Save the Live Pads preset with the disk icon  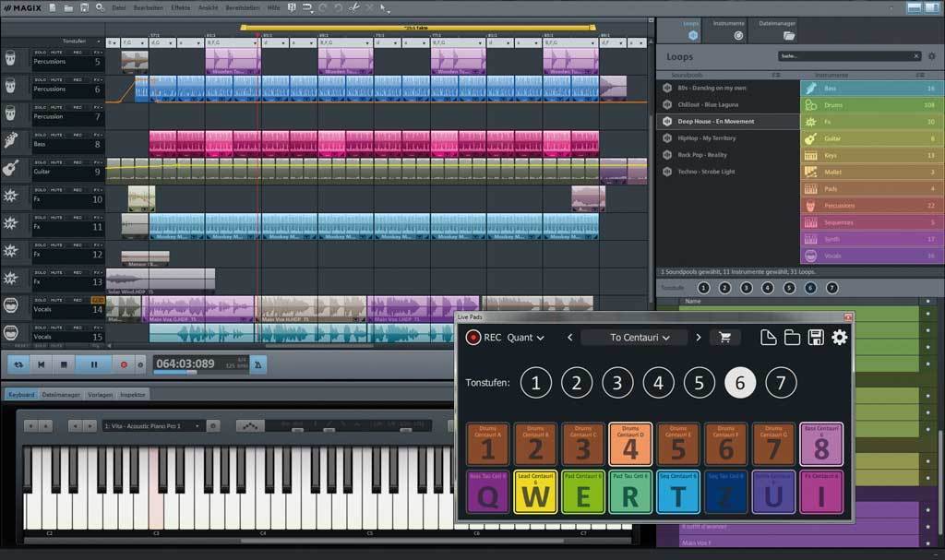[815, 338]
